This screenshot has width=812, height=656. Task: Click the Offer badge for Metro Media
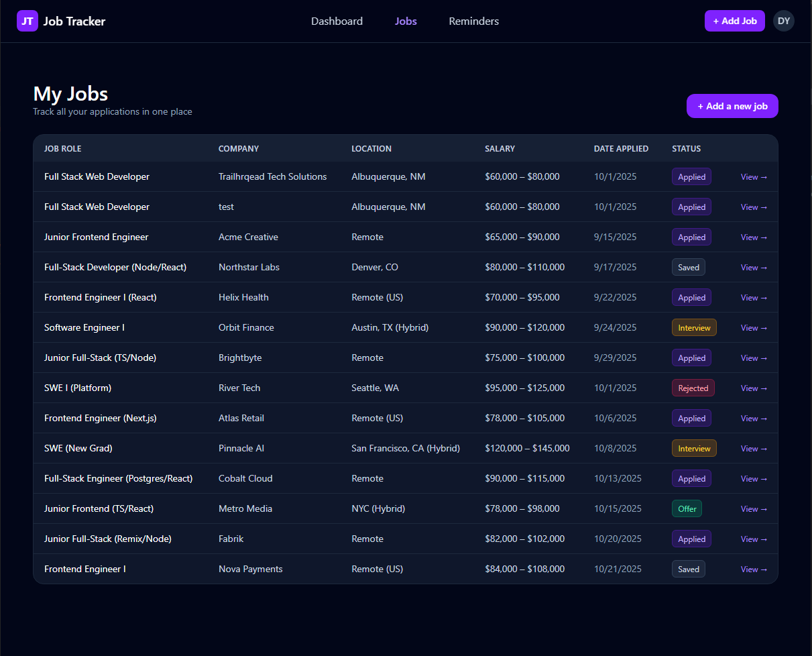click(687, 508)
